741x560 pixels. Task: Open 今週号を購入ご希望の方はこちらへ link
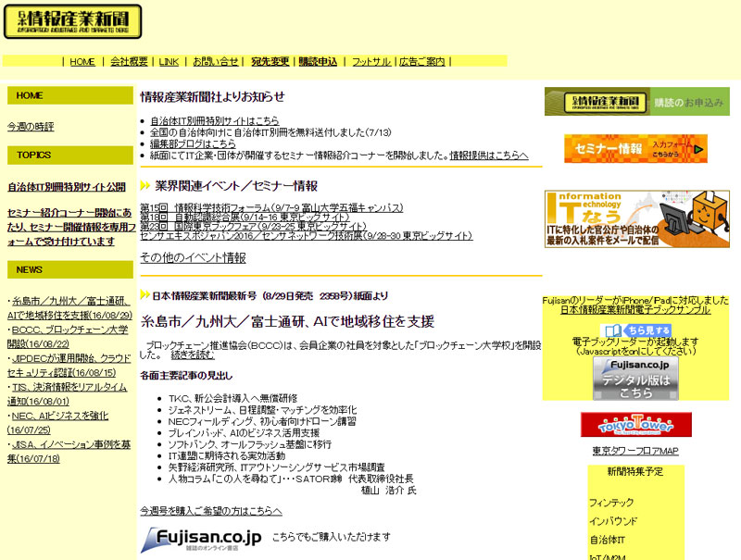pos(211,511)
